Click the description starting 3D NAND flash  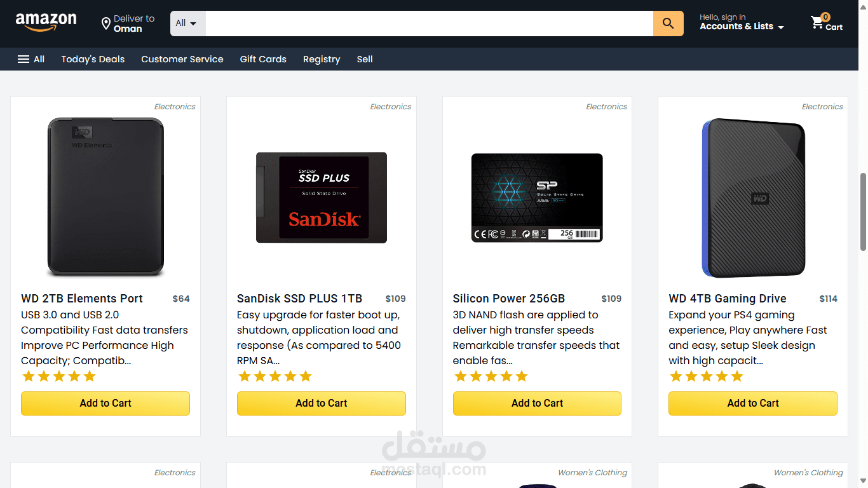[536, 338]
